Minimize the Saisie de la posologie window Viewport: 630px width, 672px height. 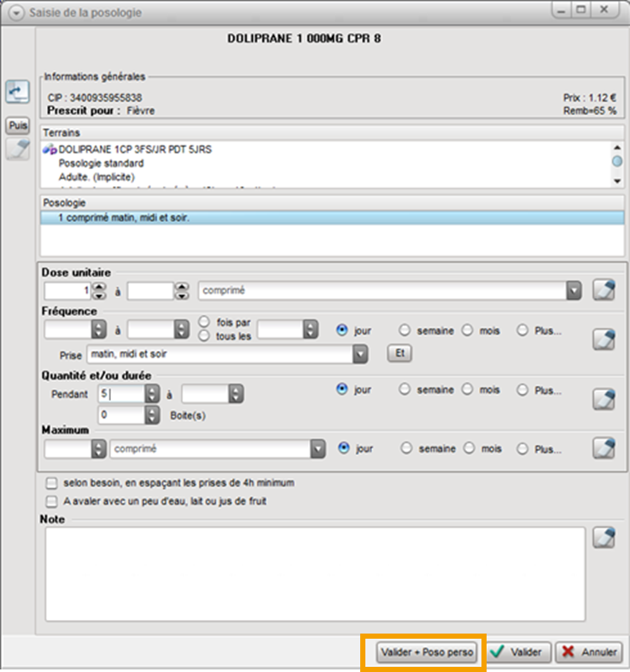(x=561, y=10)
